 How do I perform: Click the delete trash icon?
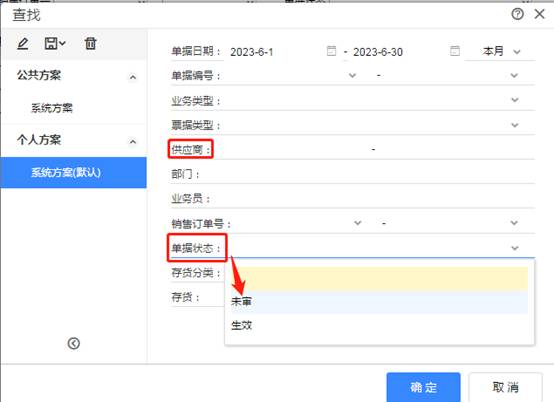coord(90,43)
